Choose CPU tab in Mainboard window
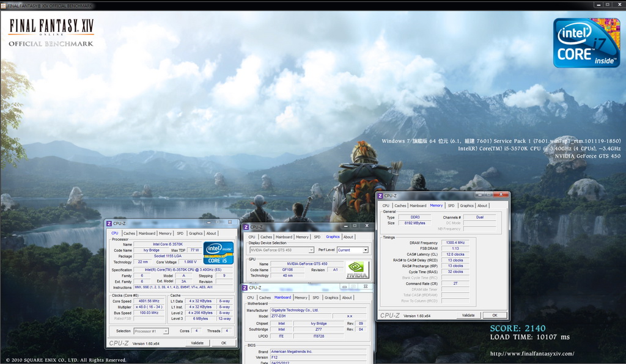 tap(250, 298)
